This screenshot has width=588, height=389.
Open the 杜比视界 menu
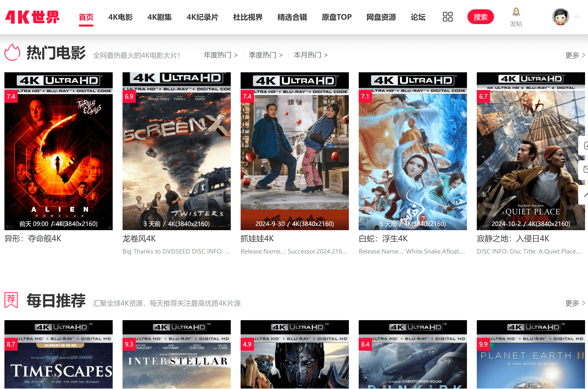tap(248, 17)
